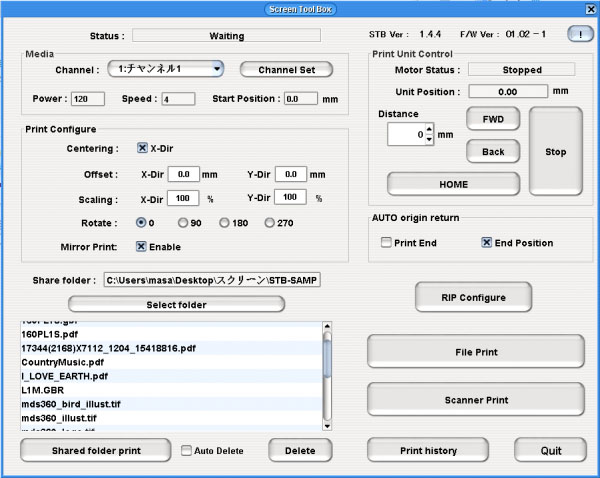
Task: Toggle Mirror Print Enable checkbox
Action: [141, 246]
